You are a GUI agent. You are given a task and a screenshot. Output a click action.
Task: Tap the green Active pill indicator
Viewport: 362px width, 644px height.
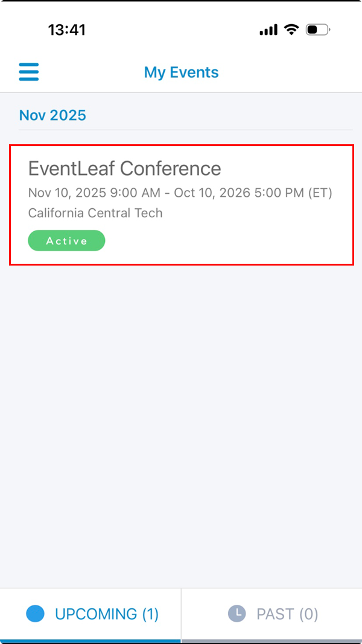point(66,240)
